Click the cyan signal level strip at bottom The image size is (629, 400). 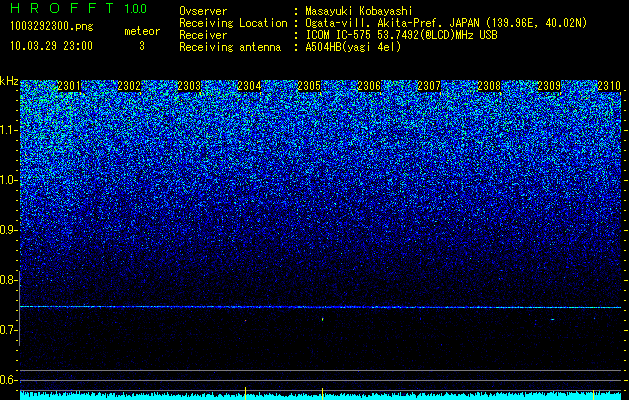321,396
